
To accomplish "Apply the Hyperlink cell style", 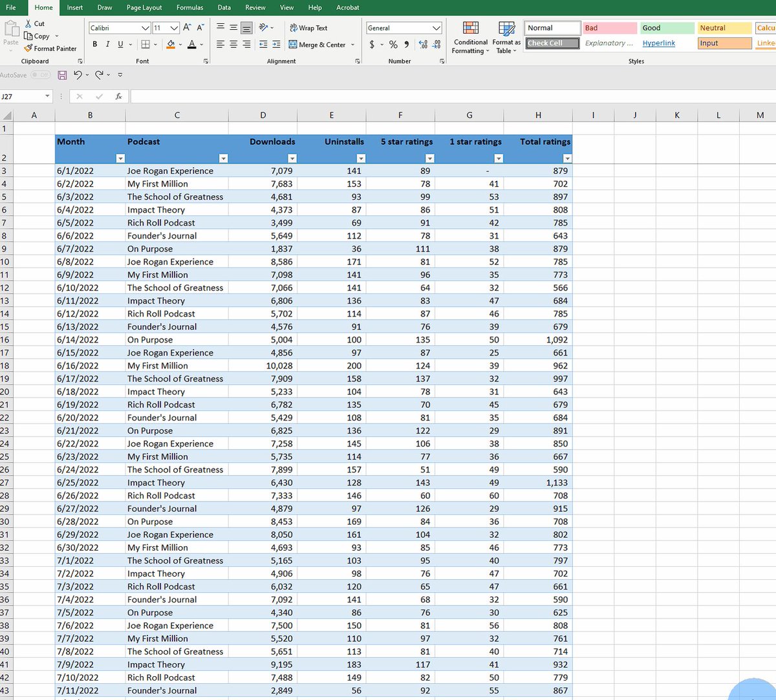I will click(x=667, y=43).
